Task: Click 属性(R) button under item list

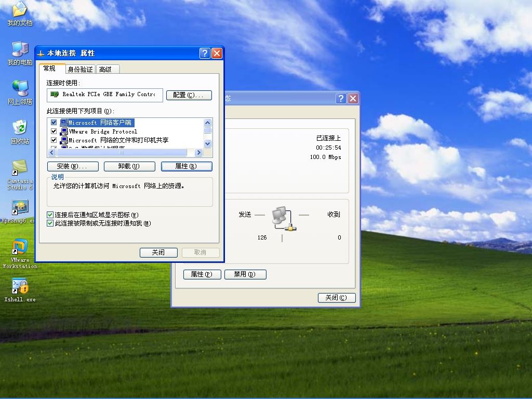Action: 187,166
